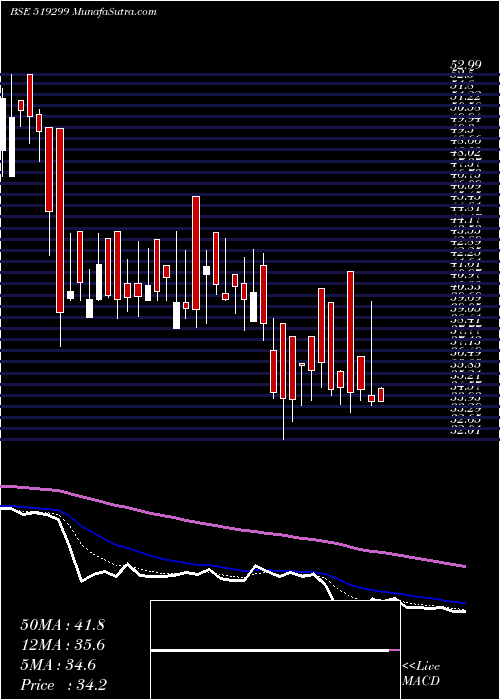Image resolution: width=500 pixels, height=700 pixels.
Task: Click the 32.01 bottom price axis label
Action: pyautogui.click(x=465, y=430)
